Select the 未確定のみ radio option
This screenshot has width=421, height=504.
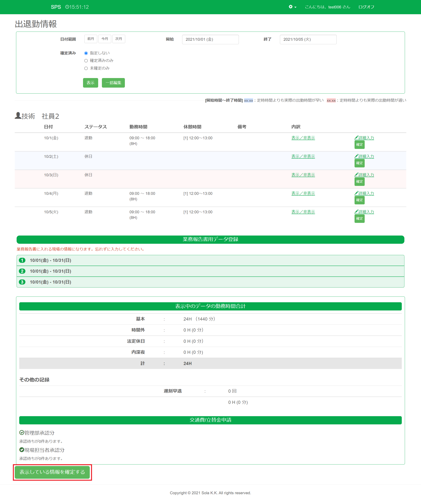point(86,68)
